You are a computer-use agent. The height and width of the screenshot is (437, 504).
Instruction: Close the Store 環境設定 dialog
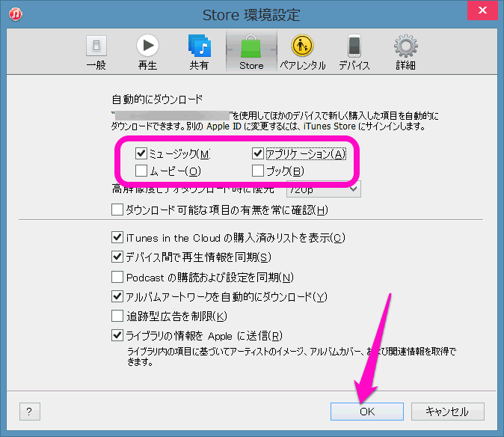click(482, 10)
